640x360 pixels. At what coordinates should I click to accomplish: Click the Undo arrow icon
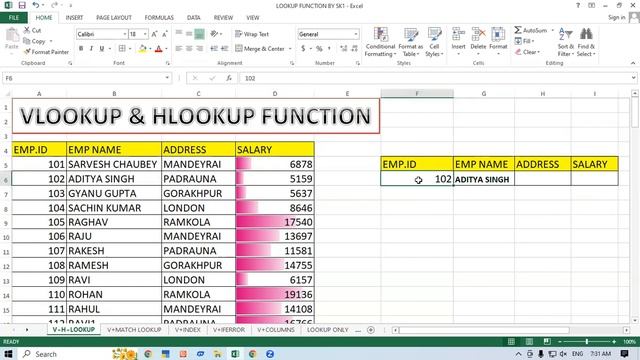tap(36, 5)
